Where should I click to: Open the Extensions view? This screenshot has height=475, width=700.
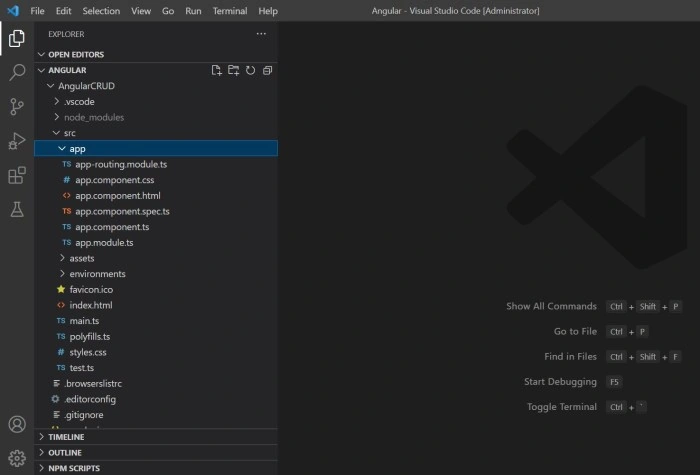[x=17, y=175]
